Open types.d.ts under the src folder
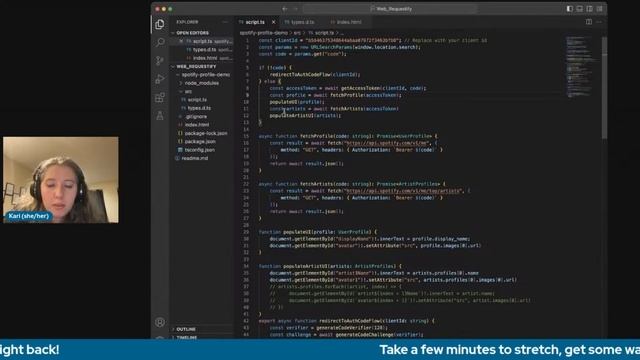Viewport: 640px width, 360px height. coord(199,108)
